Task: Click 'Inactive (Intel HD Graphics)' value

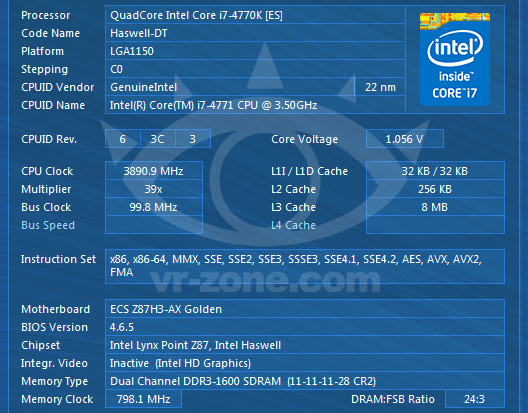Action: coord(180,363)
